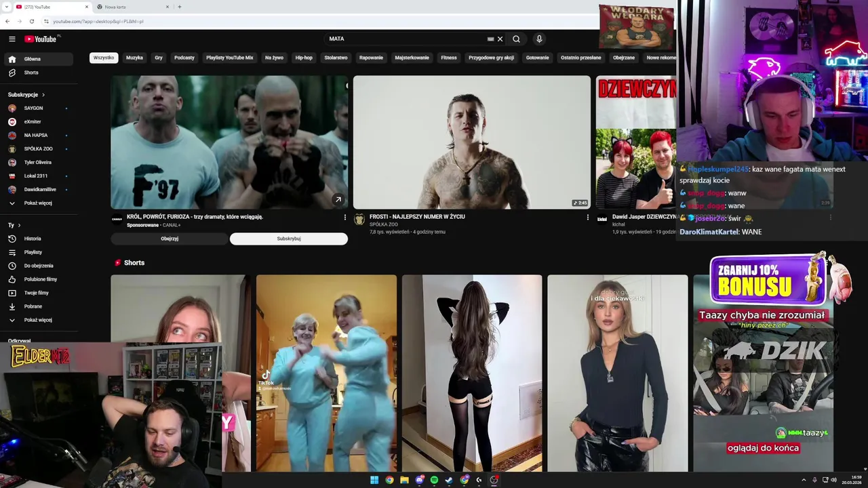Open Główna home in sidebar
The image size is (868, 488).
click(38, 59)
